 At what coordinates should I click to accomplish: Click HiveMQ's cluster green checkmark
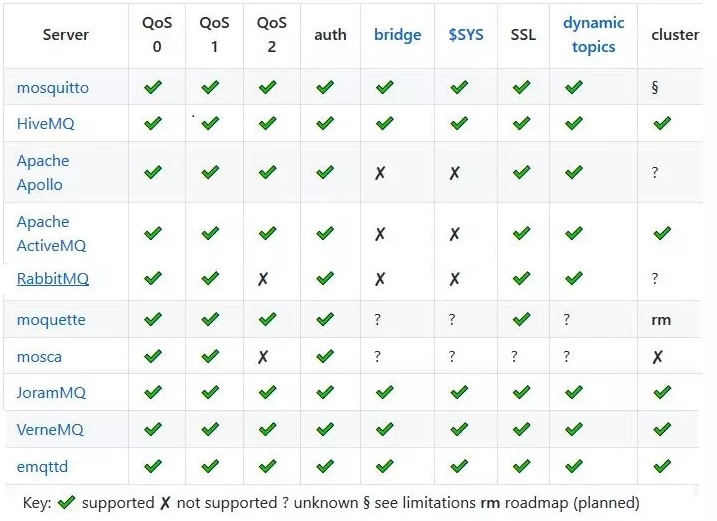pos(661,125)
